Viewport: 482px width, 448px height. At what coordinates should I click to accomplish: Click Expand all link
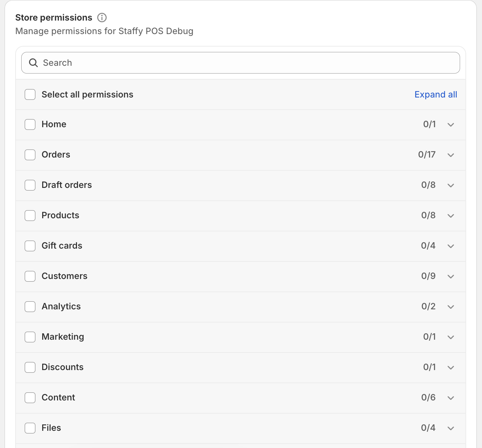tap(436, 94)
